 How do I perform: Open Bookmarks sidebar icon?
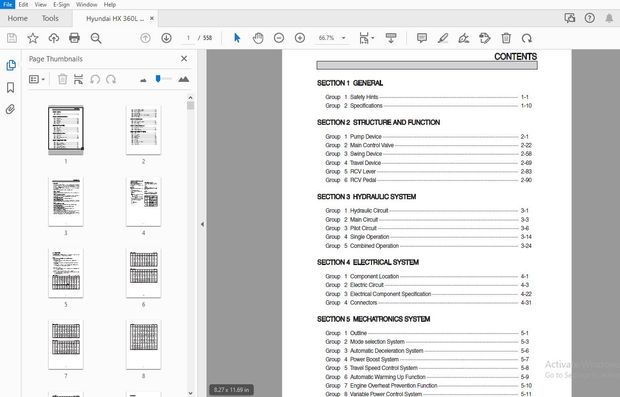click(x=11, y=87)
